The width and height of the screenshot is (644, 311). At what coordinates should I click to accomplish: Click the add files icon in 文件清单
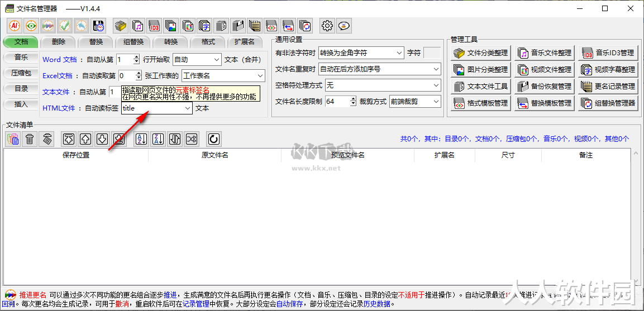(13, 139)
